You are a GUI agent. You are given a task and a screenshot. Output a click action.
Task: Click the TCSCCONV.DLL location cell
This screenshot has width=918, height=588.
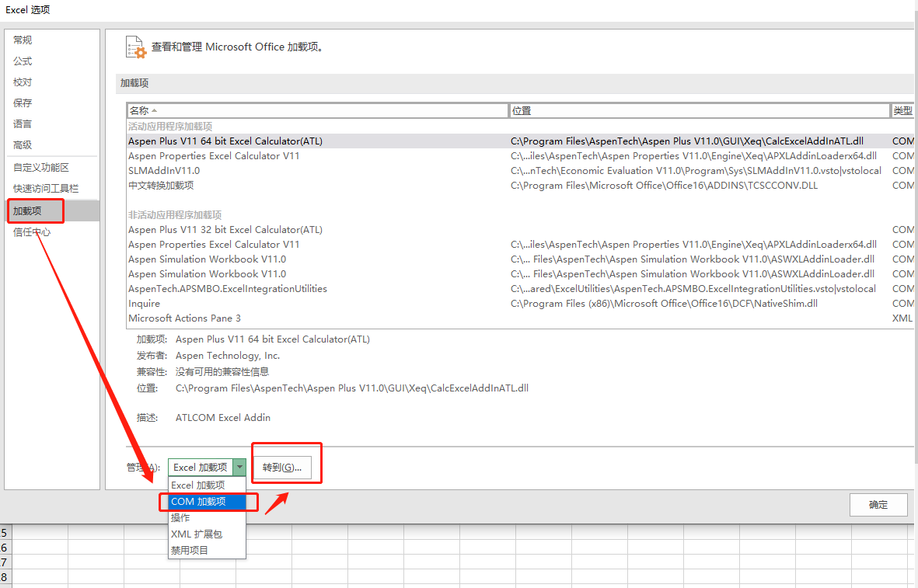[x=664, y=185]
